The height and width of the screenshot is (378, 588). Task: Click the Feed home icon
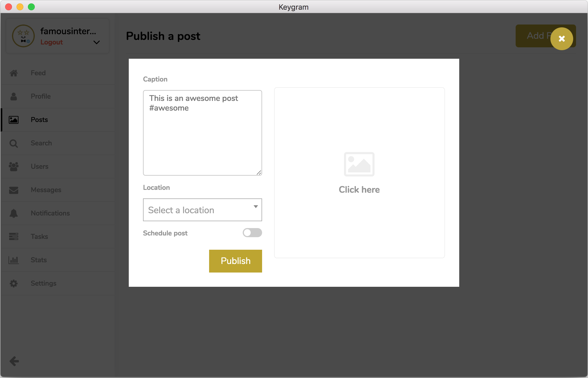[14, 73]
